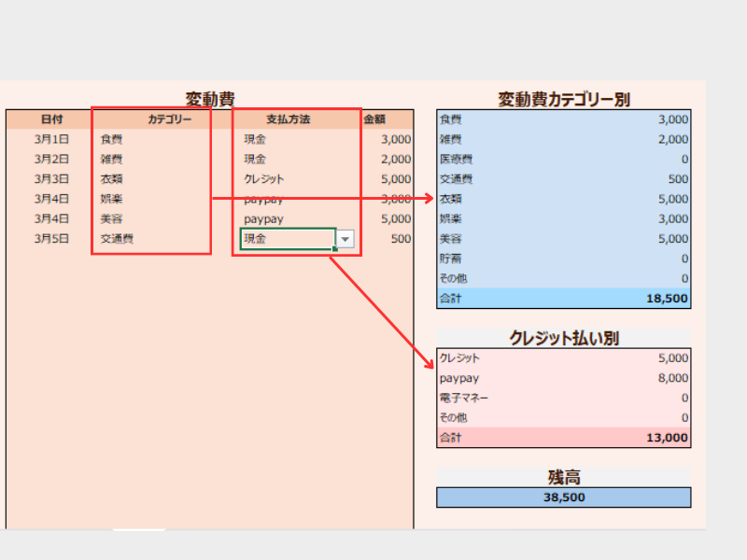747x560 pixels.
Task: Select the 変動費 table title
Action: point(209,99)
